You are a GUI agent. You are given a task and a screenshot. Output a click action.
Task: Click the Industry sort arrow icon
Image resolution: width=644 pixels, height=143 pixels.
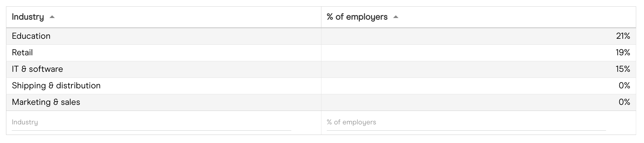tap(52, 17)
